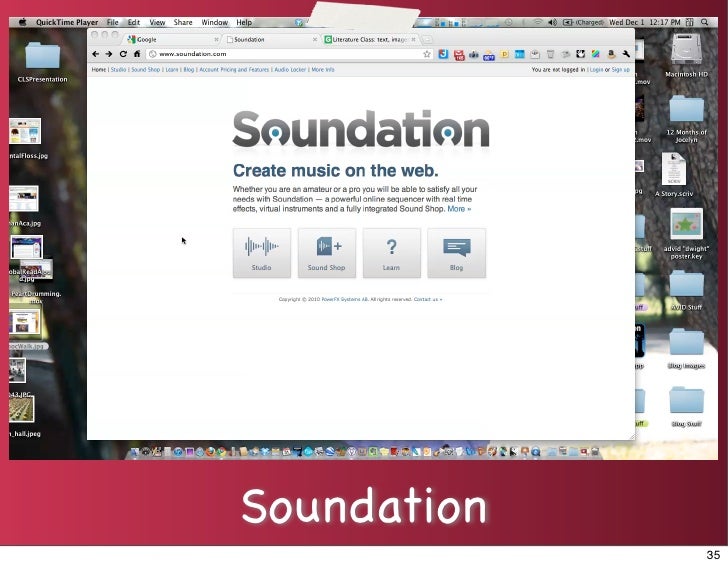Image resolution: width=728 pixels, height=566 pixels.
Task: Click the Sign up link
Action: [621, 70]
